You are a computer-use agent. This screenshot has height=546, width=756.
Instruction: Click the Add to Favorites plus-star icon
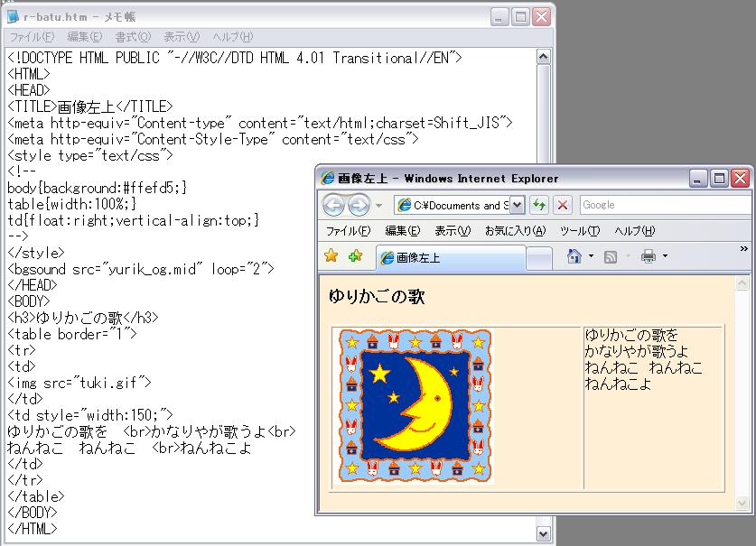coord(355,255)
